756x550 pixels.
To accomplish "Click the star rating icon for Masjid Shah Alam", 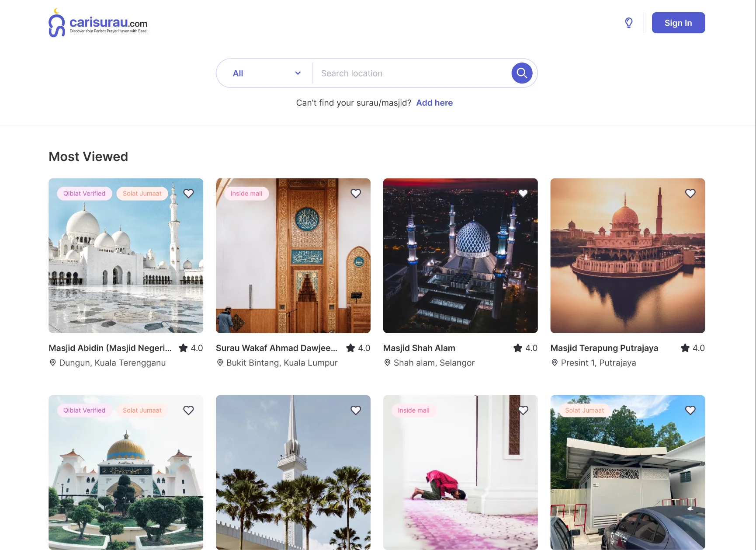I will [x=518, y=348].
